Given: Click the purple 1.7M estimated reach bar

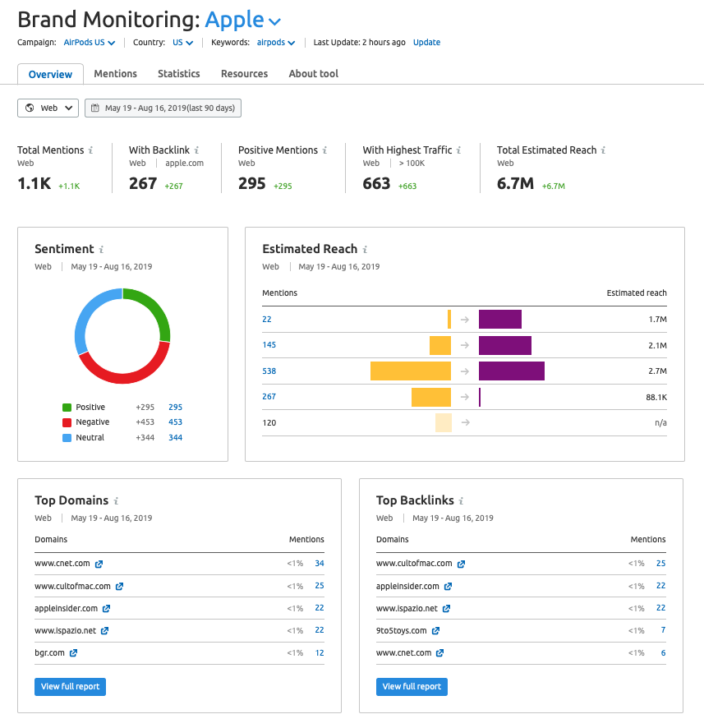Looking at the screenshot, I should coord(500,320).
